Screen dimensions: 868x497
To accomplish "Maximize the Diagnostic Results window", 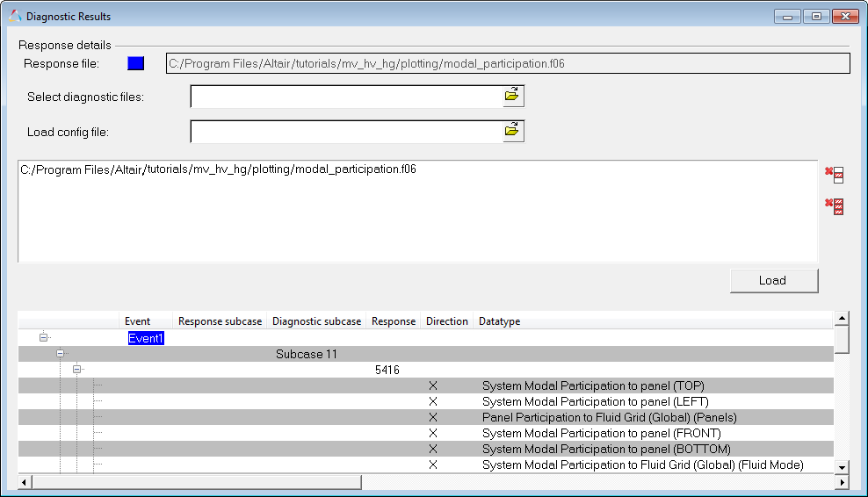I will pyautogui.click(x=816, y=17).
